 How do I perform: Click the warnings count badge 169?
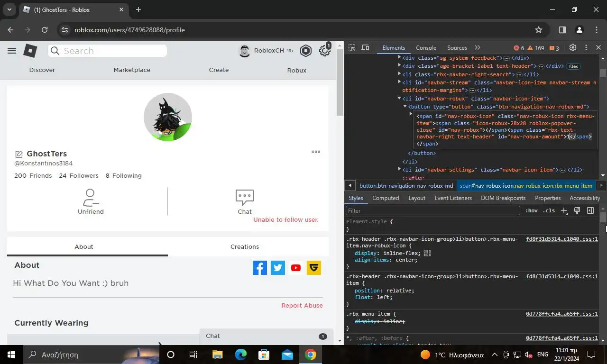(x=536, y=48)
